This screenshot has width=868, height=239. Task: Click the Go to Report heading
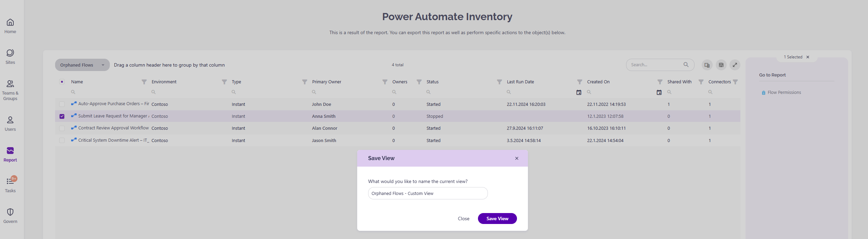773,75
